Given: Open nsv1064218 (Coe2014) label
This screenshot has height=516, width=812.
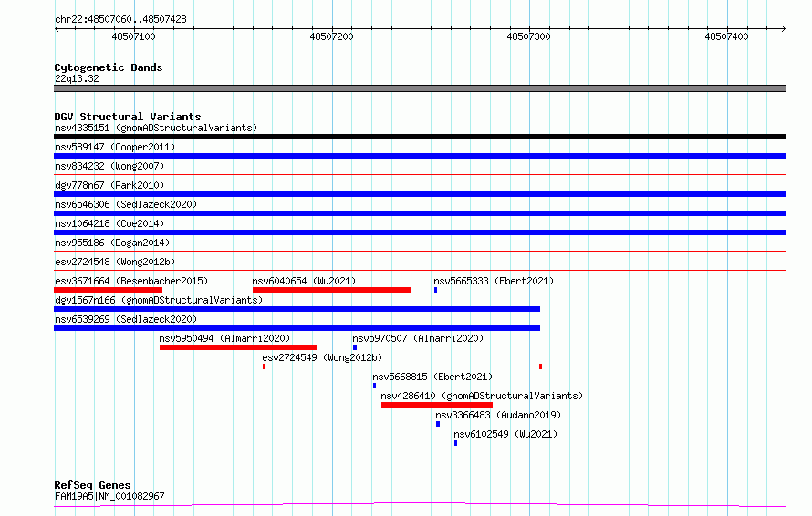Looking at the screenshot, I should click(109, 223).
